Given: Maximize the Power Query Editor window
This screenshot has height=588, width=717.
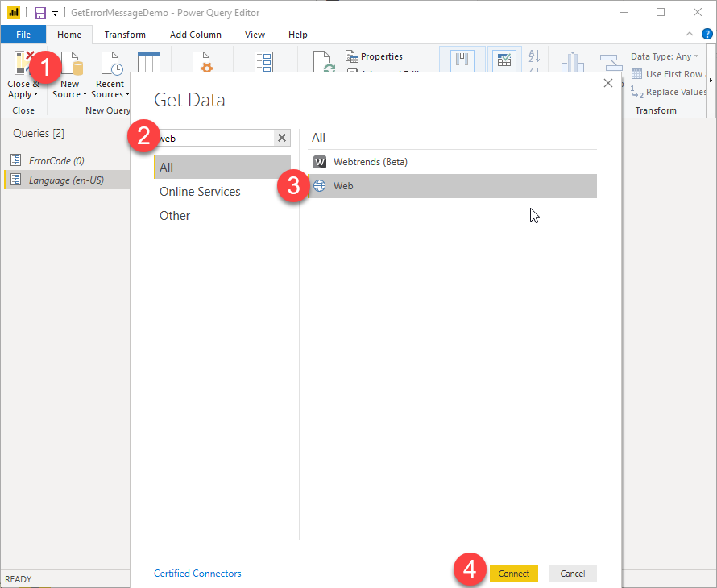Looking at the screenshot, I should [x=661, y=12].
